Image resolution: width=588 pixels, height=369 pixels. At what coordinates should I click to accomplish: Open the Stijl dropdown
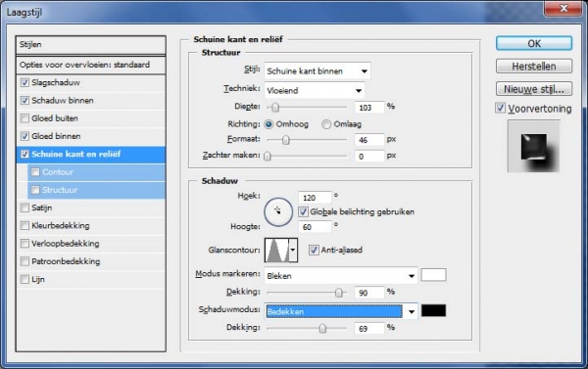pos(318,71)
